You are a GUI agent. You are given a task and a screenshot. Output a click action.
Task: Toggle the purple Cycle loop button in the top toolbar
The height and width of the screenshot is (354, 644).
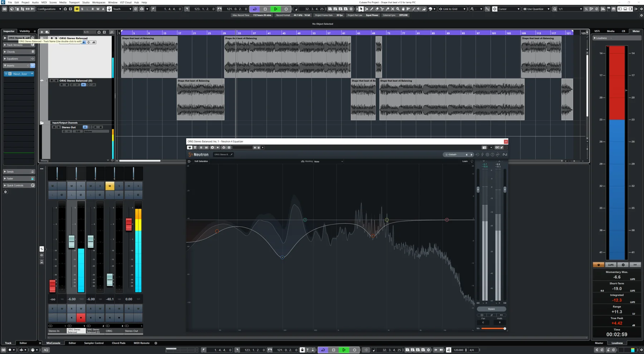click(255, 9)
